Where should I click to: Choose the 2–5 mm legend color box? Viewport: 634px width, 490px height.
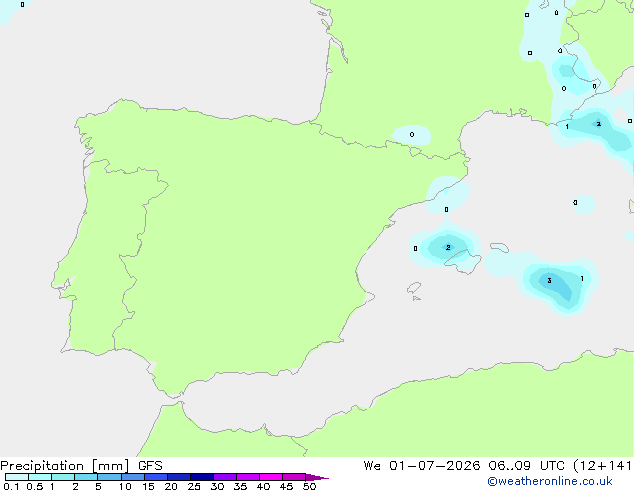86,477
